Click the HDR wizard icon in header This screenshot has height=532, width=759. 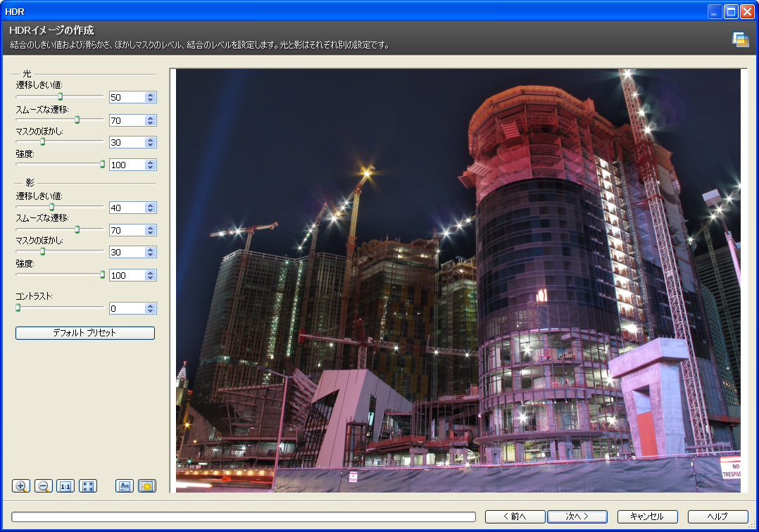[740, 39]
